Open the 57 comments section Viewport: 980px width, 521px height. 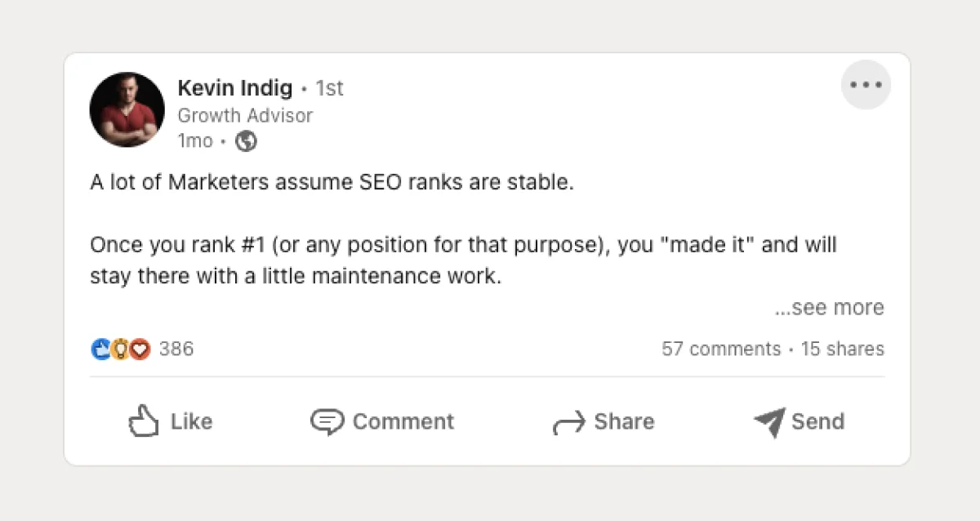tap(721, 349)
